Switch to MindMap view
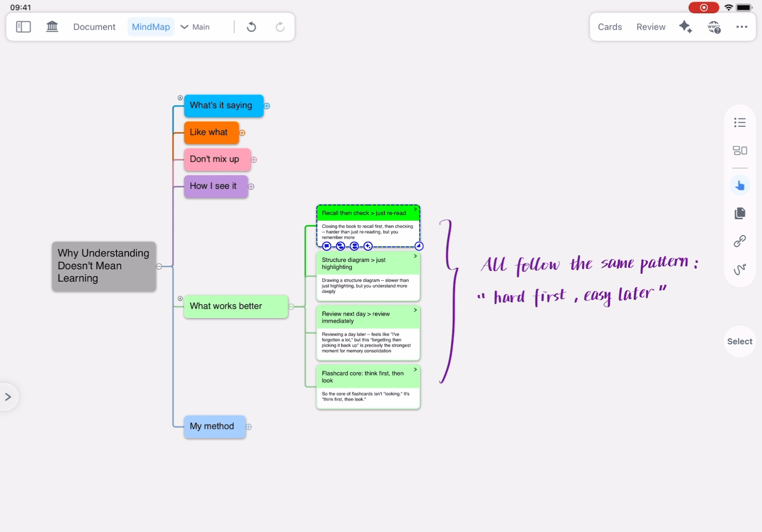This screenshot has height=532, width=762. coord(150,27)
